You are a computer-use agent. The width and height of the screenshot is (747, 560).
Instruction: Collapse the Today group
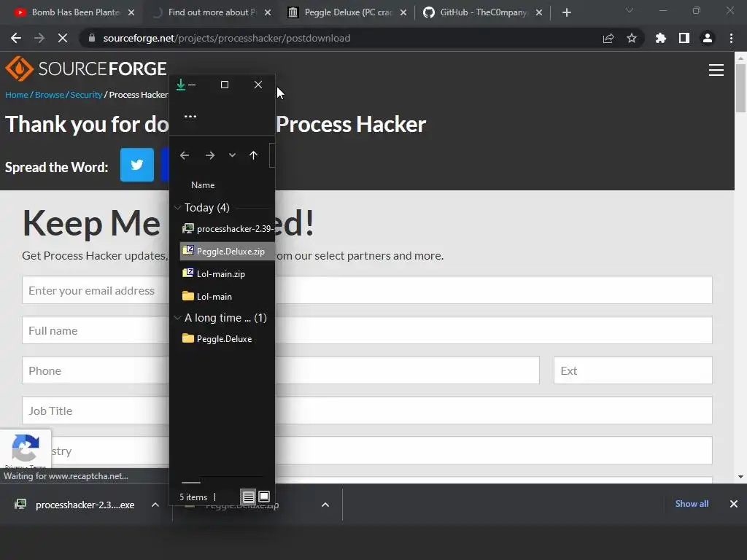pyautogui.click(x=177, y=208)
